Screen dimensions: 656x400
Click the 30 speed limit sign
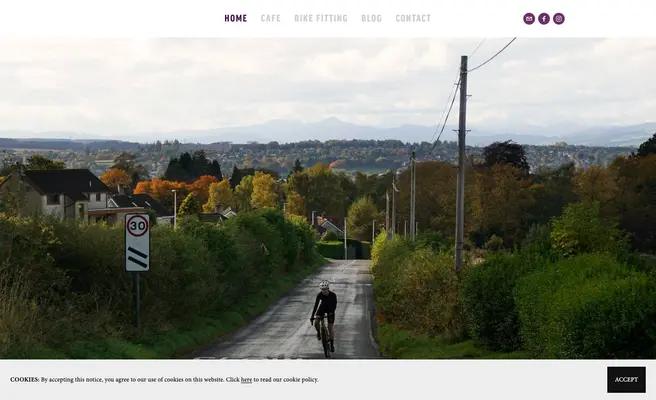(137, 242)
